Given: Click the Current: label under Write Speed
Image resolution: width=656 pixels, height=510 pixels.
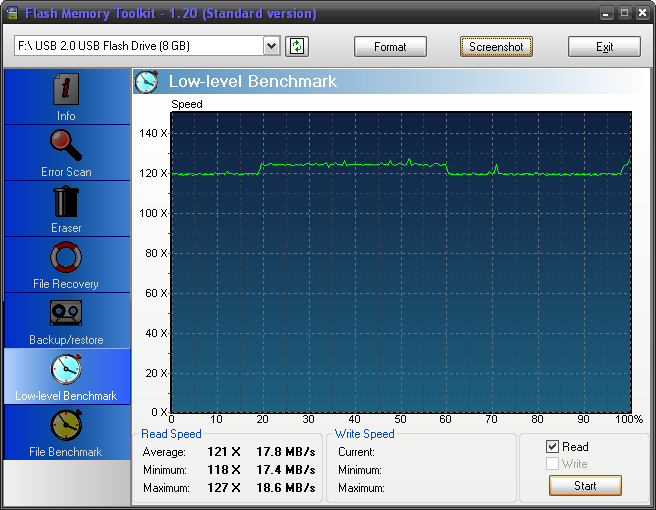Looking at the screenshot, I should (356, 452).
